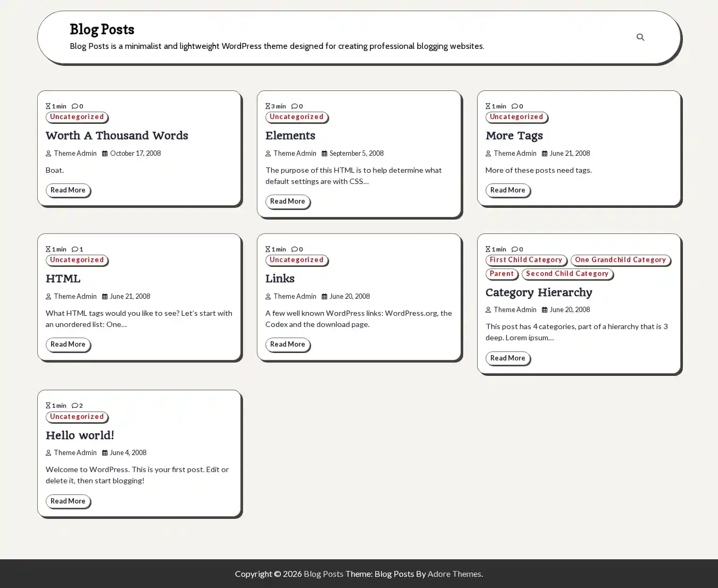
Task: Click Read More on Hello world! post
Action: click(68, 501)
